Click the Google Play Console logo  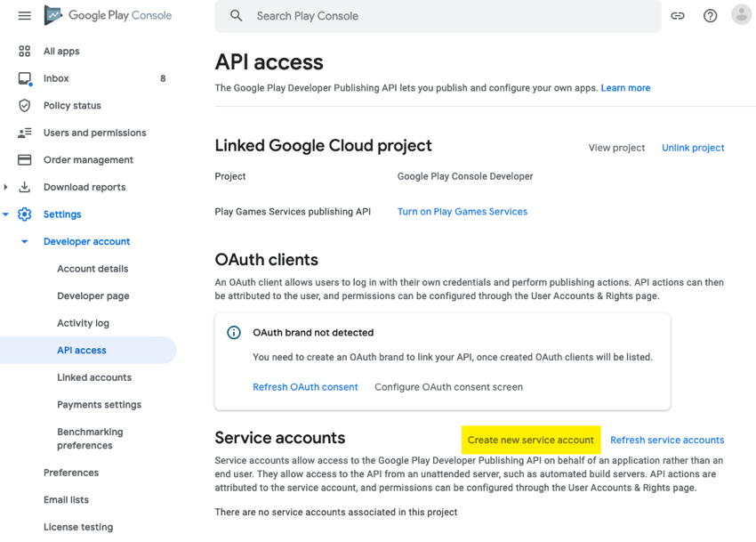pyautogui.click(x=108, y=16)
